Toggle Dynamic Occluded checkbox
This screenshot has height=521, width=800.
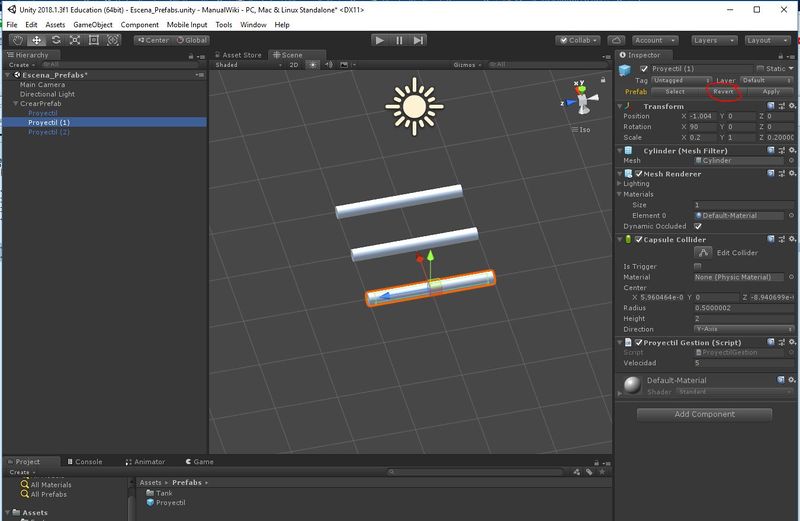697,226
